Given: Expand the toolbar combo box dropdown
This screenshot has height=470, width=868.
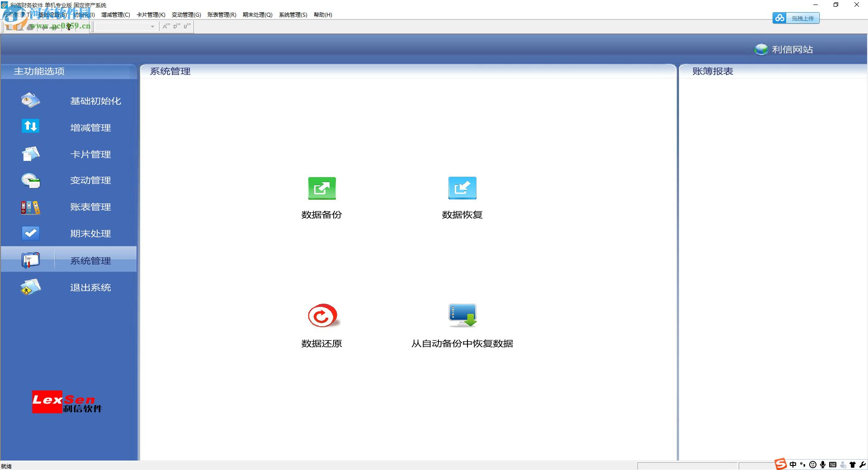Looking at the screenshot, I should click(152, 27).
